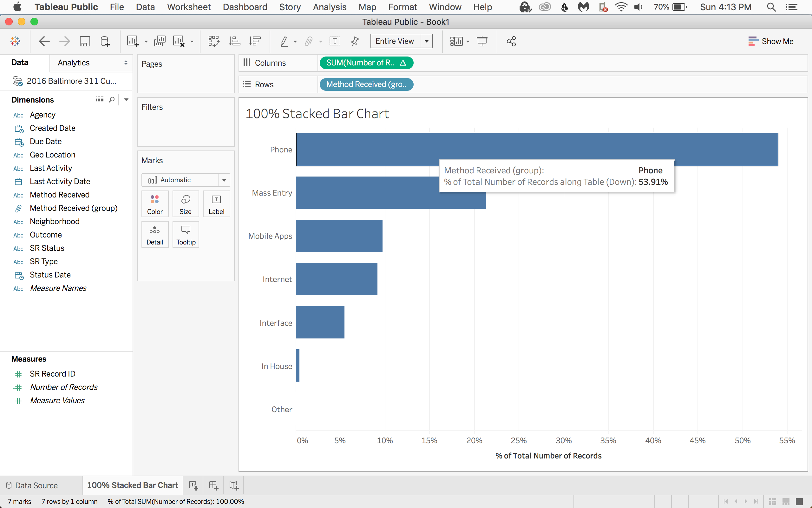Screen dimensions: 812x508
Task: Select the 100% Stacked Bar Chart sheet tab
Action: tap(133, 485)
